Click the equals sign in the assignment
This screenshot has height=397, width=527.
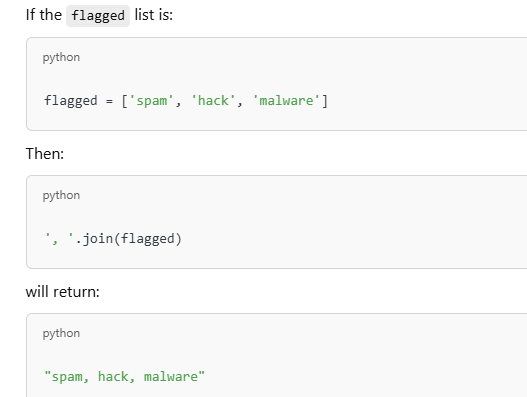109,101
